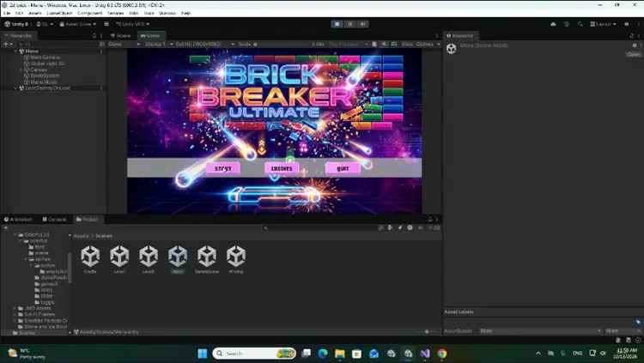
Task: Open the GameObject menu
Action: tap(59, 13)
